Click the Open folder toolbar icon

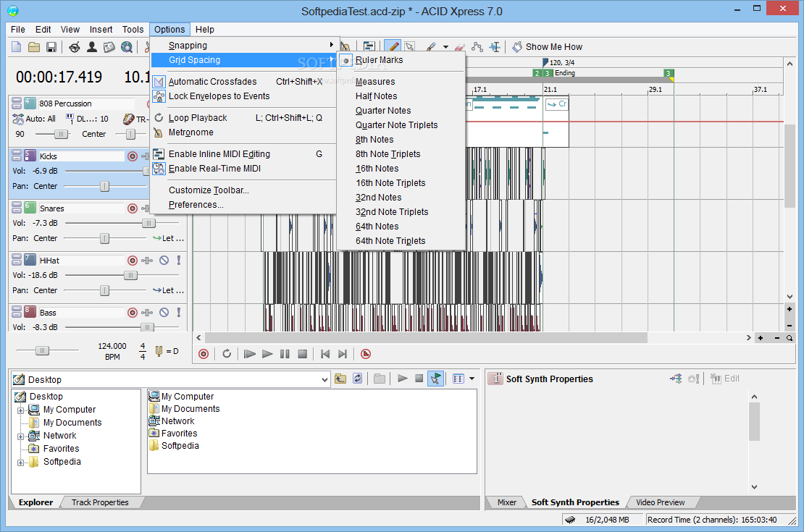point(34,47)
